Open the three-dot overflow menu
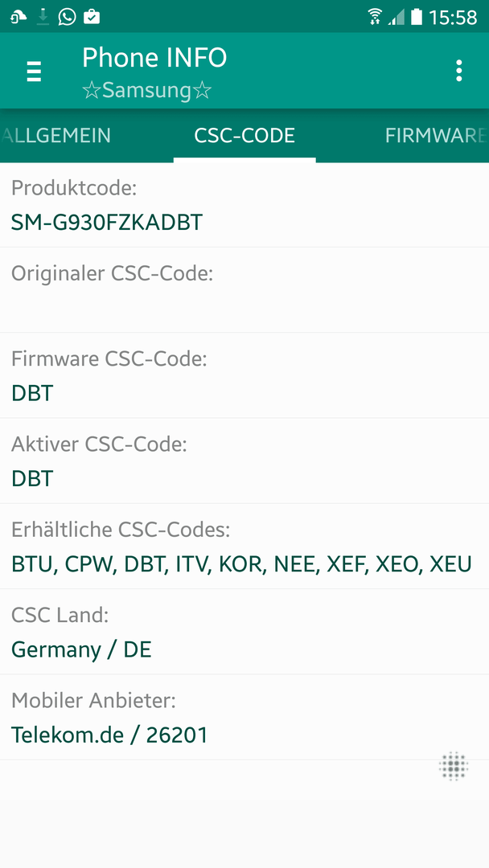This screenshot has height=868, width=489. [x=458, y=71]
